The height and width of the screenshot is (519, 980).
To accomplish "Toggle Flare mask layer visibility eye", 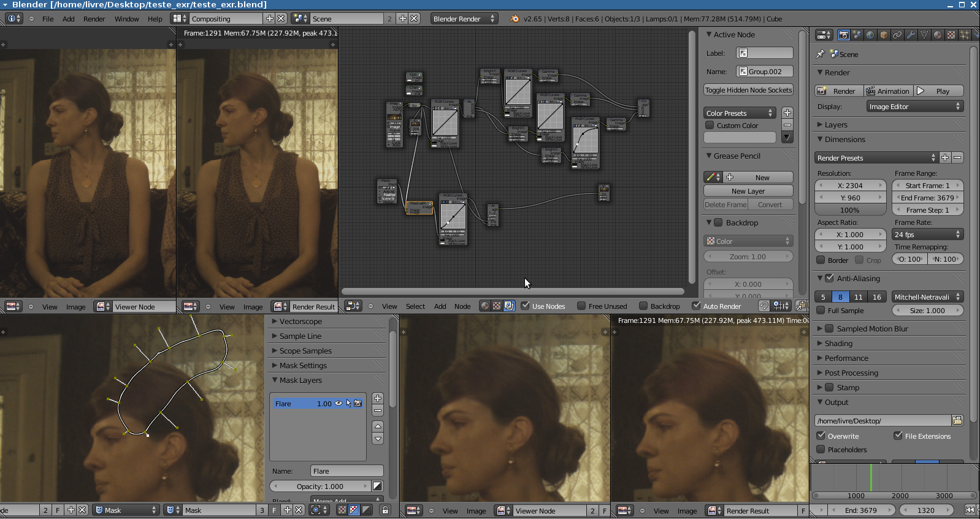I will 339,403.
